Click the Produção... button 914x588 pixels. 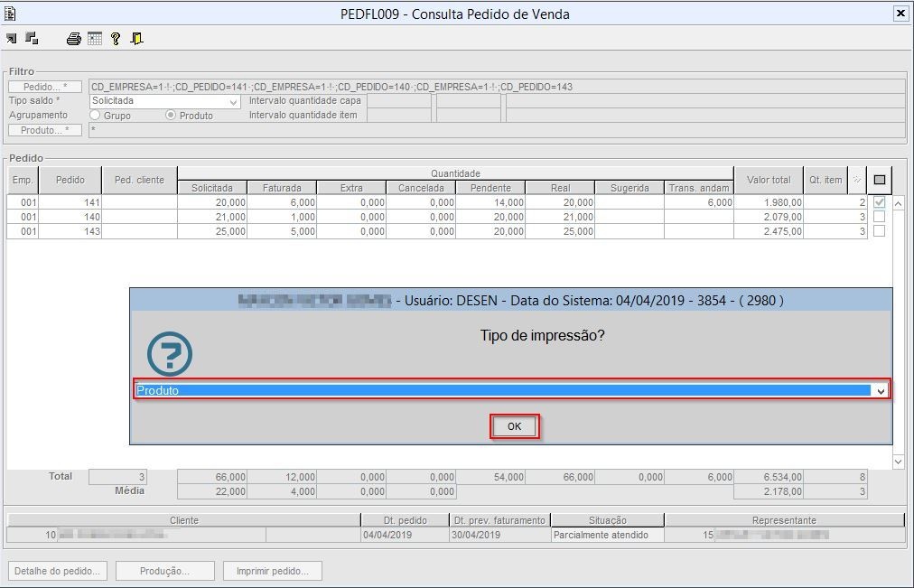164,571
